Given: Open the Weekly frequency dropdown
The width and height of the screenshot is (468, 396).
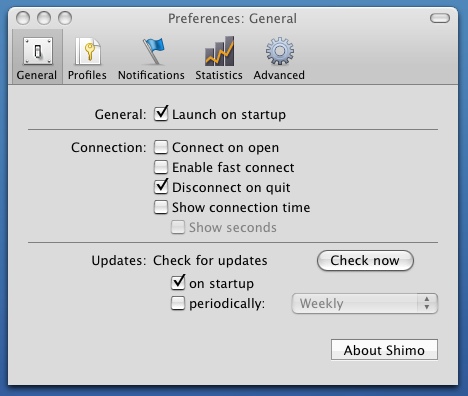Looking at the screenshot, I should (365, 303).
